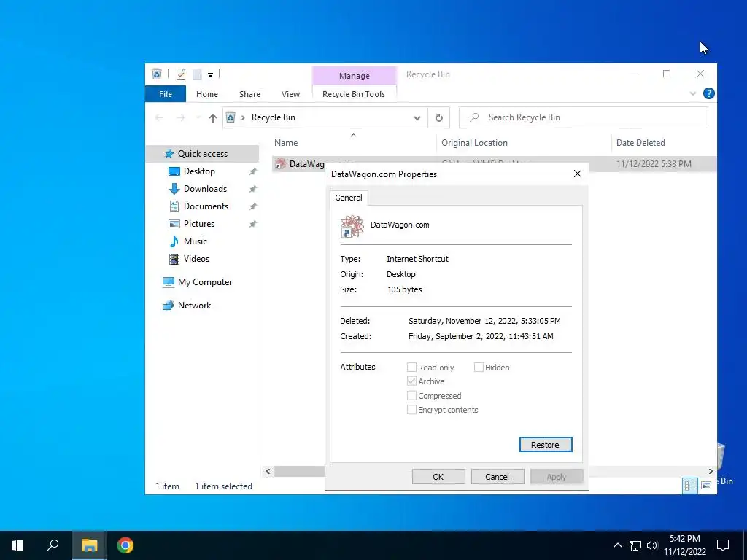Toggle the Encrypt contents checkbox
The height and width of the screenshot is (560, 747).
(411, 410)
